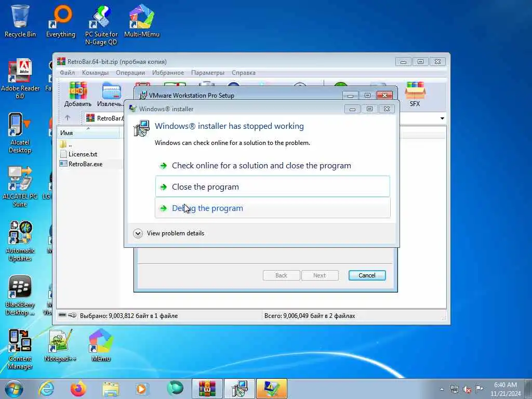Image resolution: width=532 pixels, height=399 pixels.
Task: Open the Параметры menu
Action: point(208,73)
